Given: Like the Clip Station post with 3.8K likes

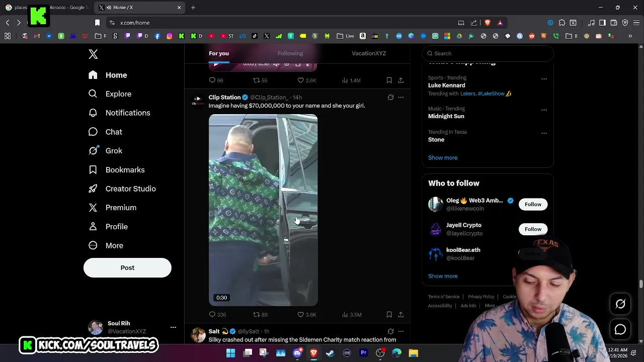Looking at the screenshot, I should (306, 315).
